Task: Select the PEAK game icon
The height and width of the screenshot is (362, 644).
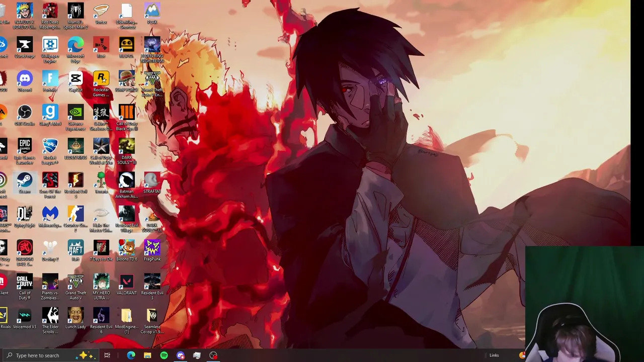Action: (x=152, y=13)
